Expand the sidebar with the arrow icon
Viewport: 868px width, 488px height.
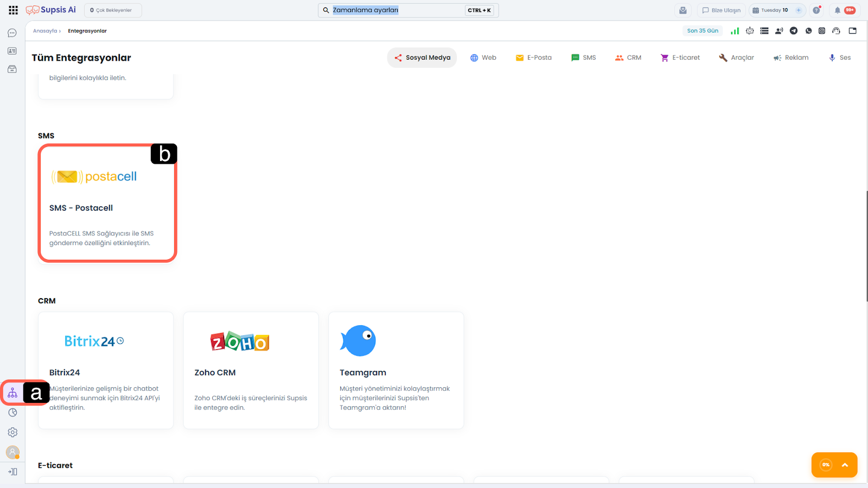point(12,472)
